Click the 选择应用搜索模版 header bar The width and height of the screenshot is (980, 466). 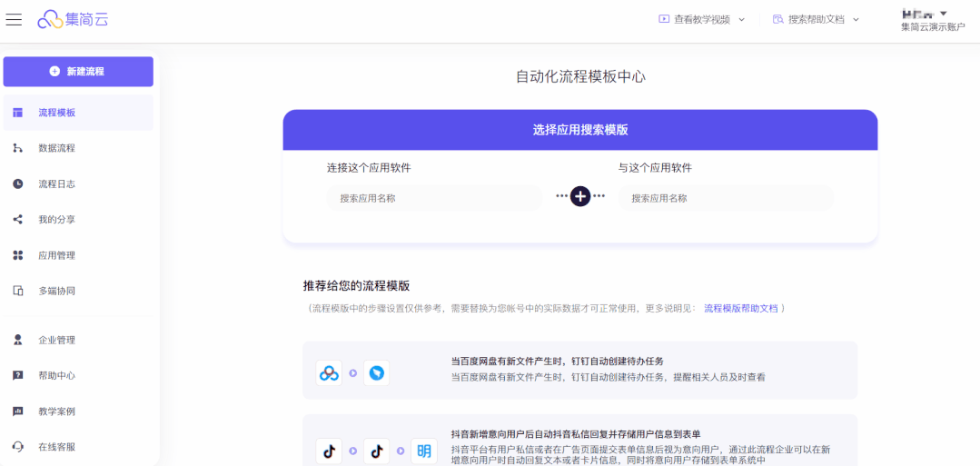[x=580, y=130]
